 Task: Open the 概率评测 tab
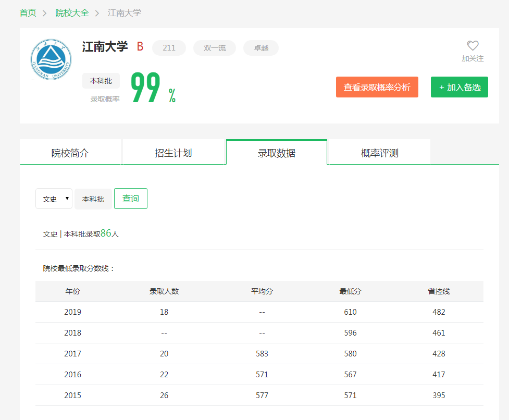pyautogui.click(x=379, y=152)
